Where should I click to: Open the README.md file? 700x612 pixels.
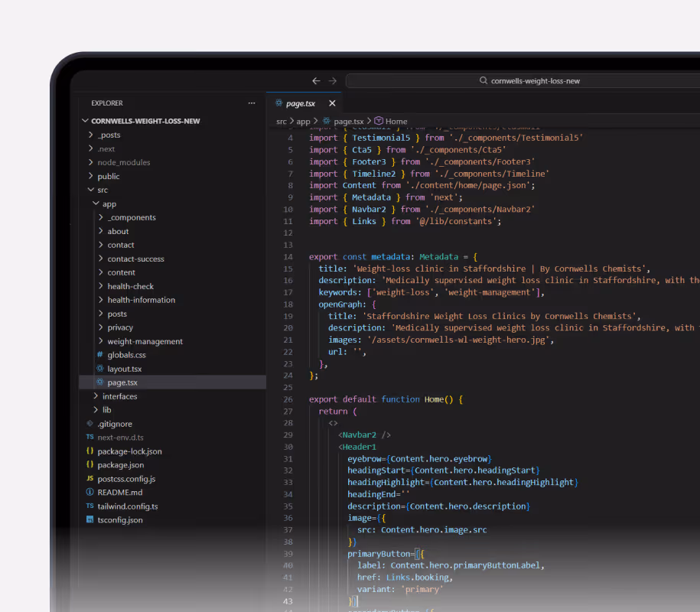[x=122, y=492]
